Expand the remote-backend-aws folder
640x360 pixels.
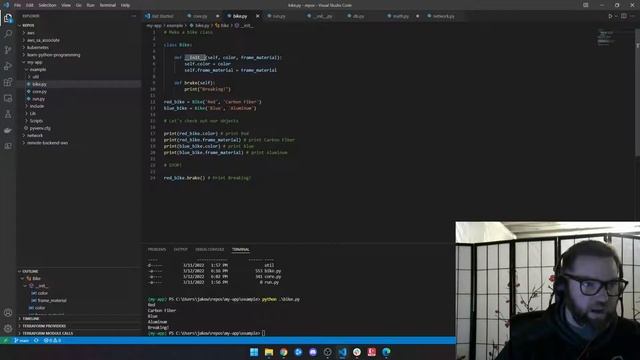coord(47,143)
